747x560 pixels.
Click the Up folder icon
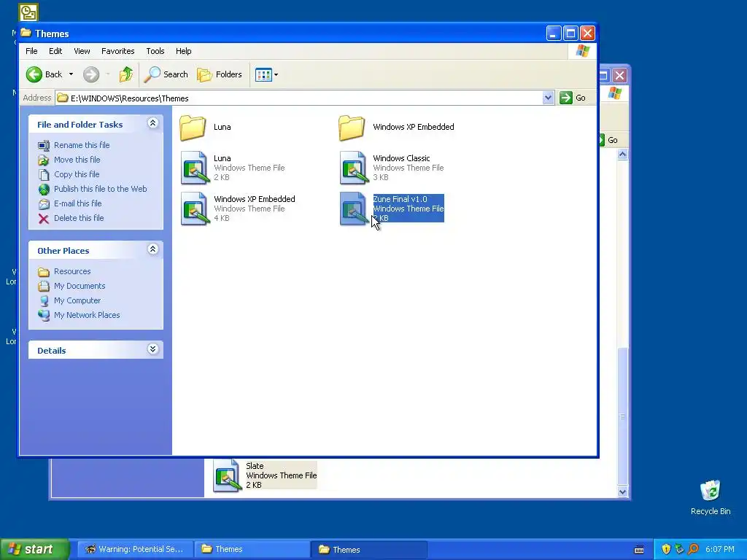pos(126,74)
